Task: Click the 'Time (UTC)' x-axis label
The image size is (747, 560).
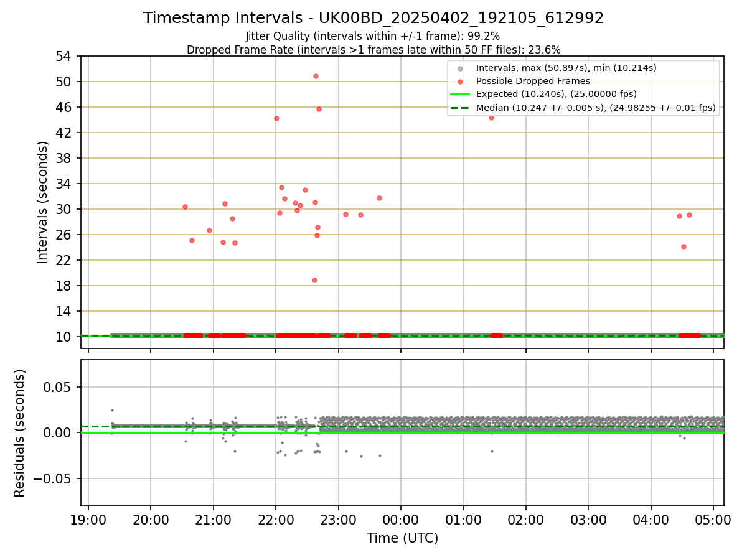Action: point(402,538)
